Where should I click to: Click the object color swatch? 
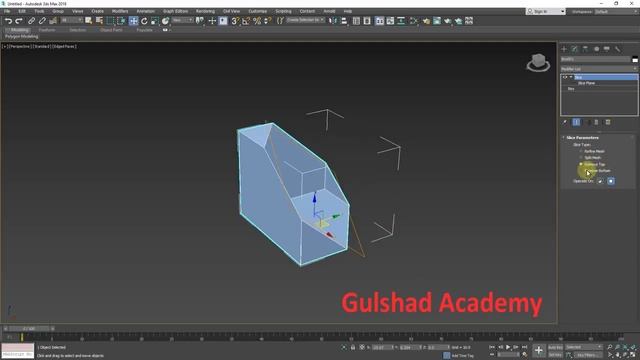click(635, 60)
